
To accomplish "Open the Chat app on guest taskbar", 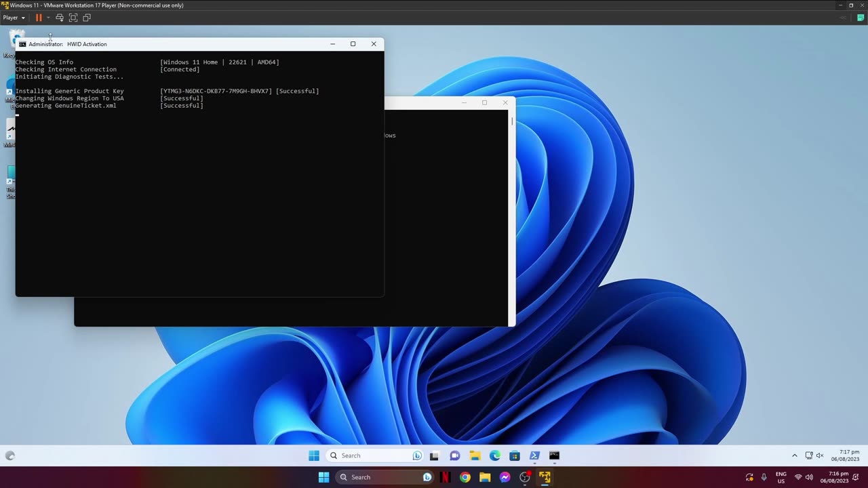I will [x=455, y=455].
